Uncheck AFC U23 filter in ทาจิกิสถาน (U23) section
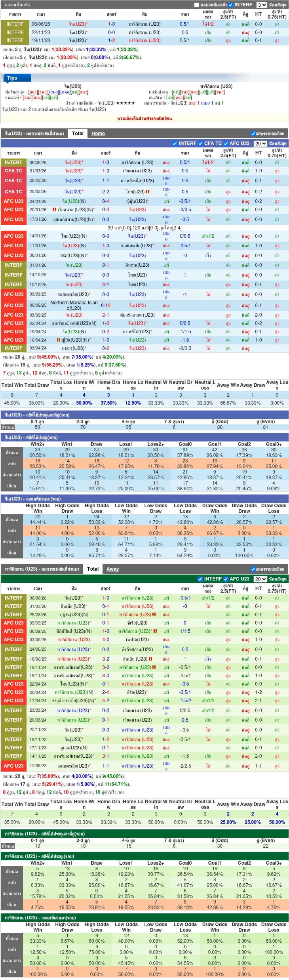The width and height of the screenshot is (289, 980). [x=226, y=579]
